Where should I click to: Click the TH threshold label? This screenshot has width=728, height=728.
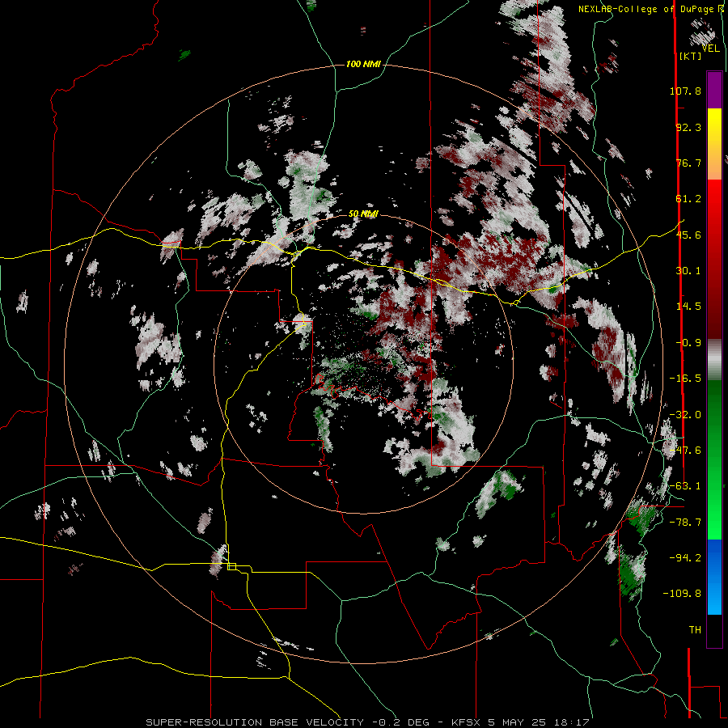coord(695,629)
